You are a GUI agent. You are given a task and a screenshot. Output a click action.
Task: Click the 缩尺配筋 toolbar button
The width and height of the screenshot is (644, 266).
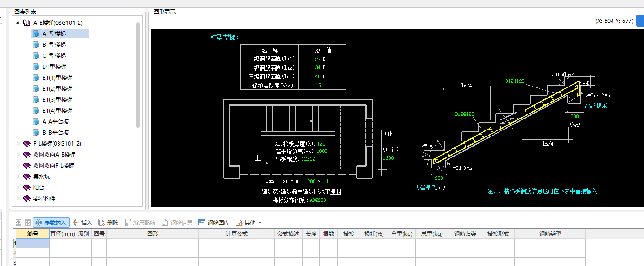click(x=140, y=223)
